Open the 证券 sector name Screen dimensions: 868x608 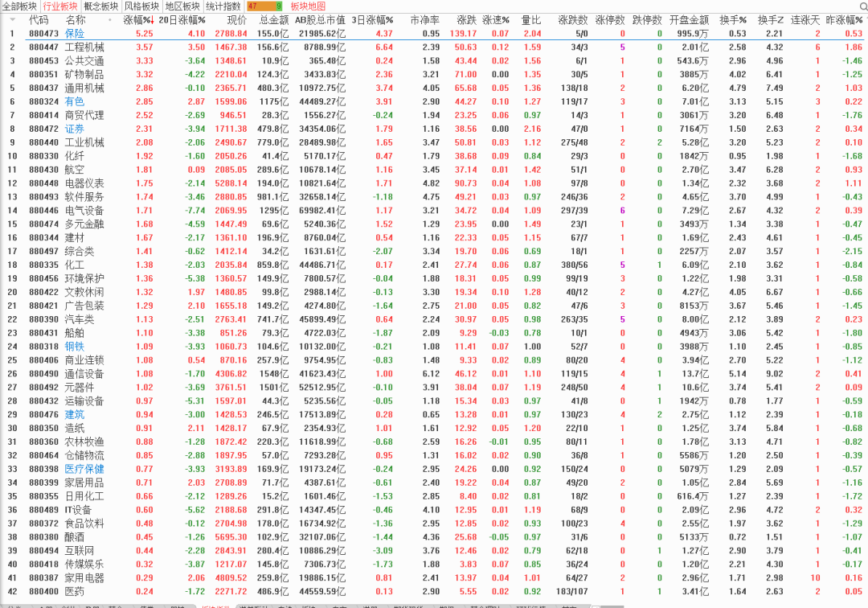[x=75, y=129]
